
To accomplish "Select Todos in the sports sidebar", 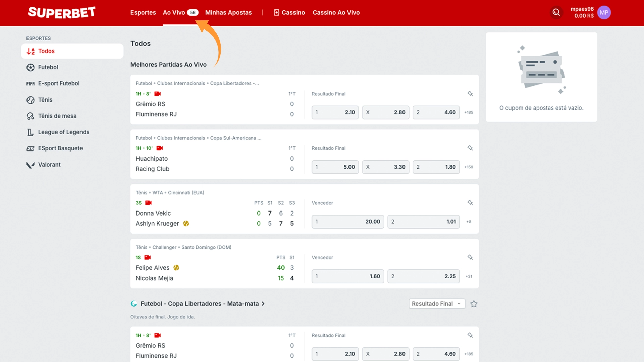I will pyautogui.click(x=72, y=51).
